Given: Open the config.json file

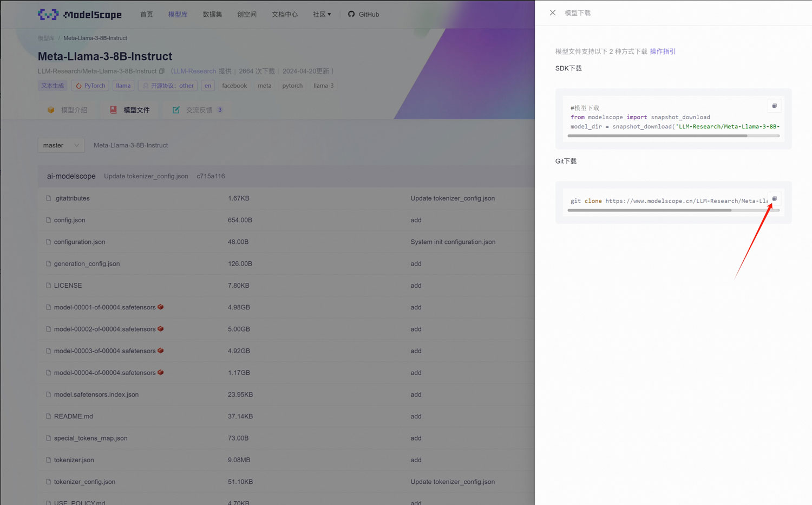Looking at the screenshot, I should [x=70, y=220].
